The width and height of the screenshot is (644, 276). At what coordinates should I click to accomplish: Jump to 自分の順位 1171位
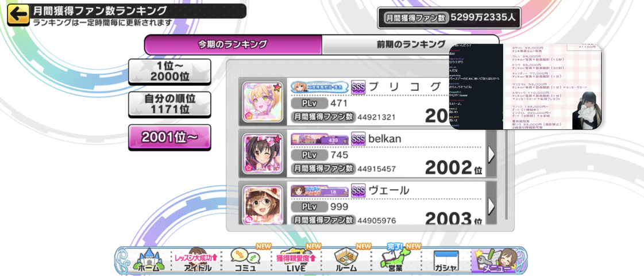(x=169, y=103)
